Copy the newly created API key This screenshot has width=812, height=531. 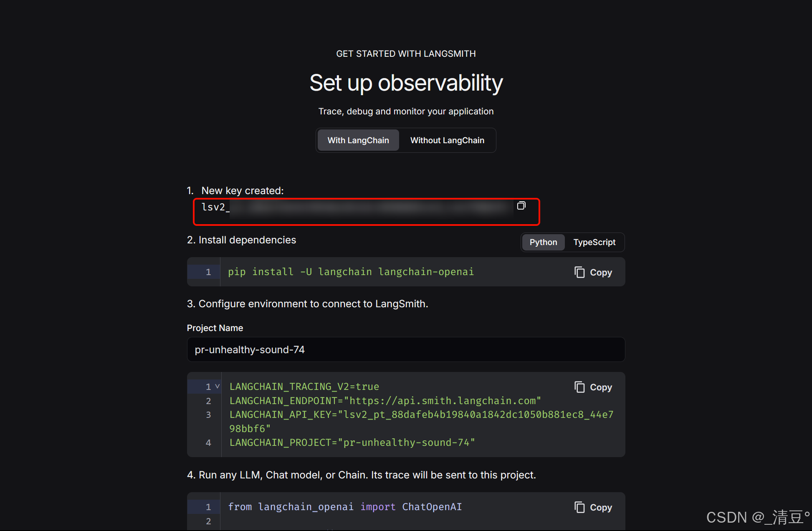pos(521,205)
